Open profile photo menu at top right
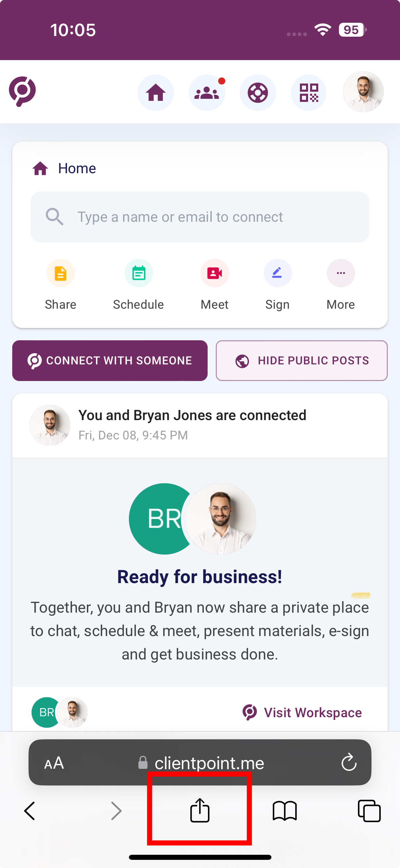400x868 pixels. [363, 92]
